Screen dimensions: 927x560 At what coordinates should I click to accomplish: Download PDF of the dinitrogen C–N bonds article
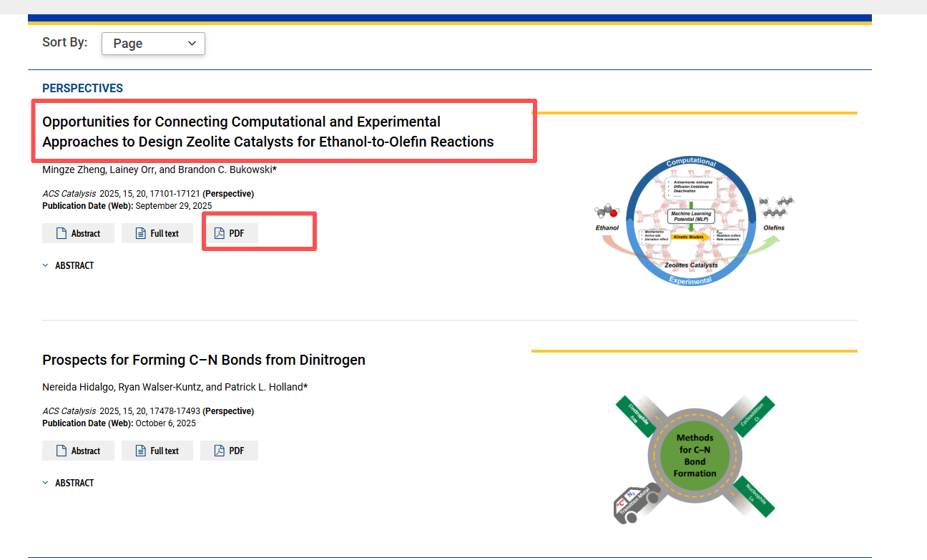coord(230,451)
